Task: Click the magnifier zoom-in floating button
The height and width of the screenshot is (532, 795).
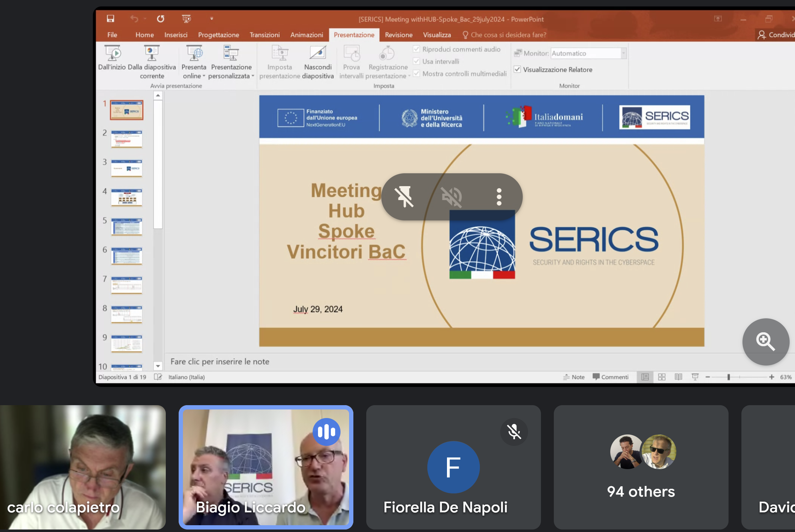Action: point(766,342)
